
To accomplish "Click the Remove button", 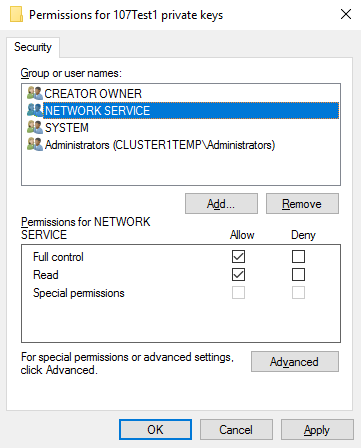I will (302, 203).
